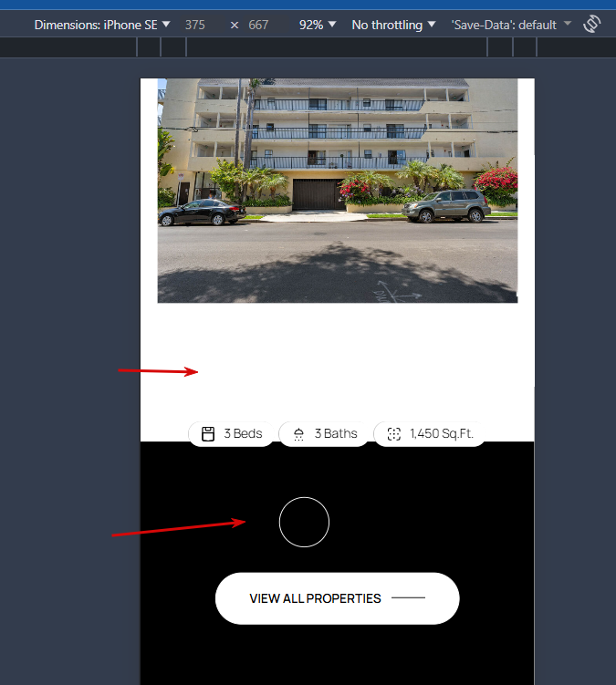616x685 pixels.
Task: Open the Dimensions iPhone SE device dropdown
Action: pos(102,25)
